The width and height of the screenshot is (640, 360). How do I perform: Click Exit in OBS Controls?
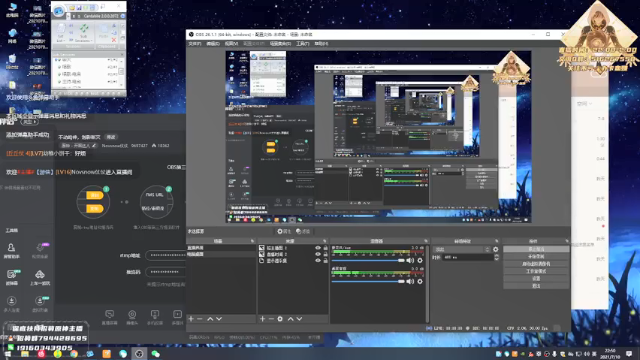536,286
